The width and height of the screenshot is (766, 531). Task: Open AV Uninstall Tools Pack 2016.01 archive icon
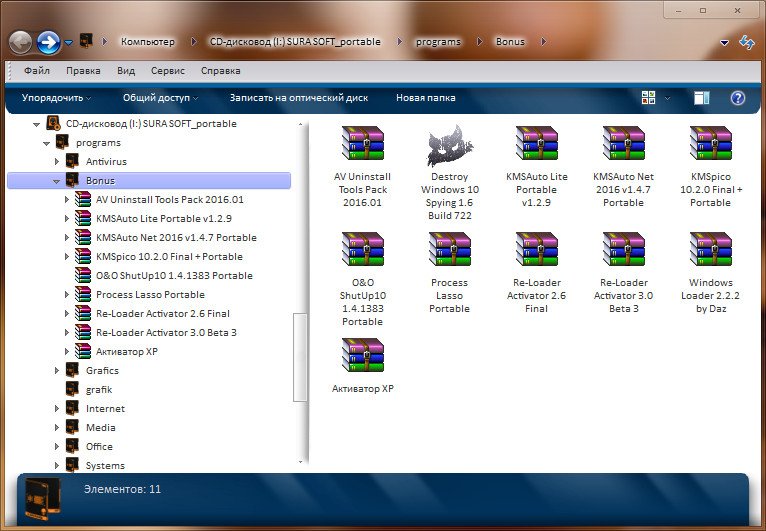click(x=362, y=143)
